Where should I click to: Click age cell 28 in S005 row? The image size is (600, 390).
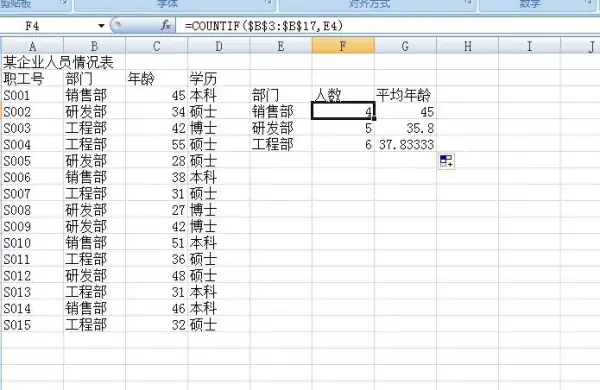pos(157,161)
